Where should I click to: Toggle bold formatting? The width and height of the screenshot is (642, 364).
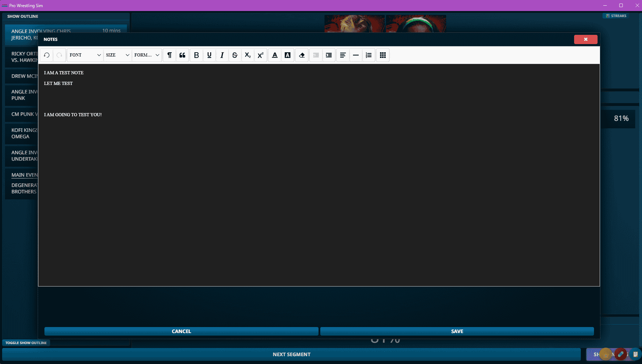(196, 55)
